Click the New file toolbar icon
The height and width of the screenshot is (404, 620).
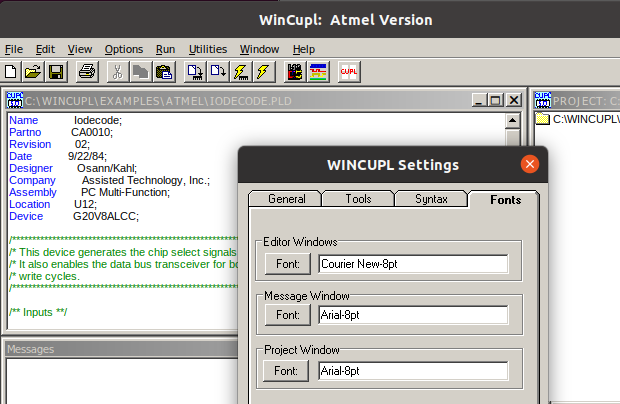click(x=11, y=72)
